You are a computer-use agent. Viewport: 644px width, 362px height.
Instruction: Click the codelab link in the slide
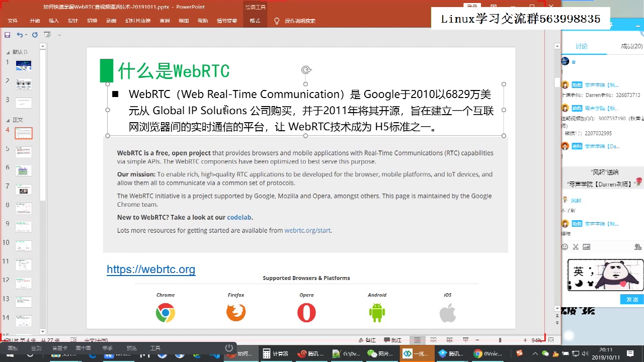(x=239, y=217)
